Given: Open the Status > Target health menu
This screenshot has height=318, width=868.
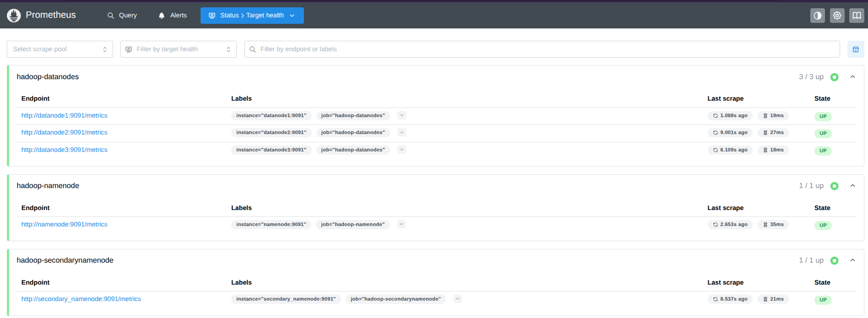Looking at the screenshot, I should [252, 16].
